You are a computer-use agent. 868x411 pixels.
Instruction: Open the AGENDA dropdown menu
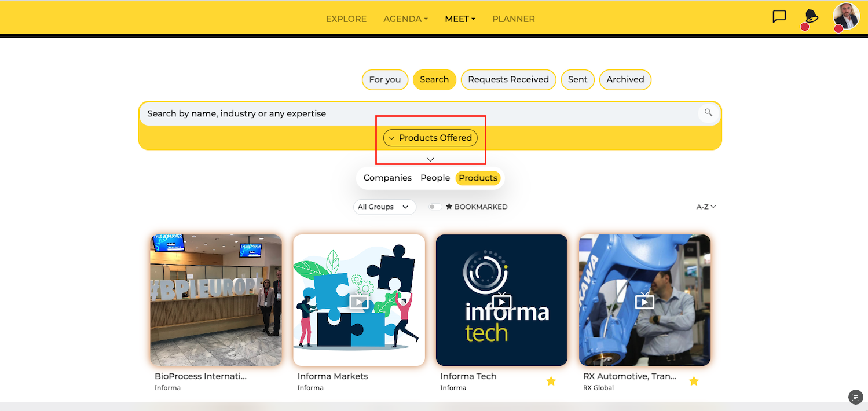click(405, 19)
